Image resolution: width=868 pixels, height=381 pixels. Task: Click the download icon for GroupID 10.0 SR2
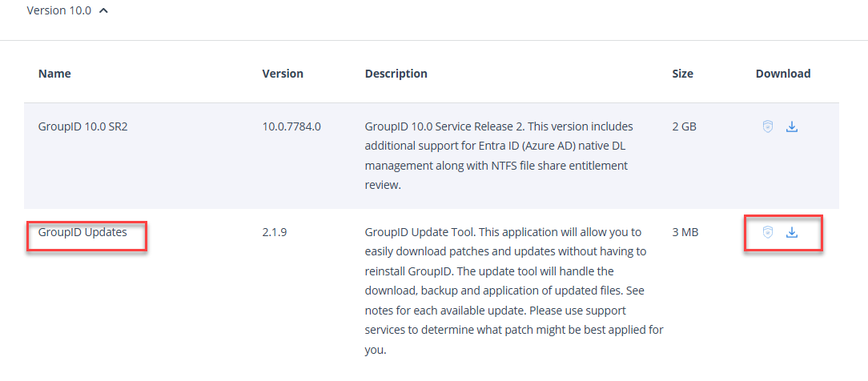click(x=792, y=126)
